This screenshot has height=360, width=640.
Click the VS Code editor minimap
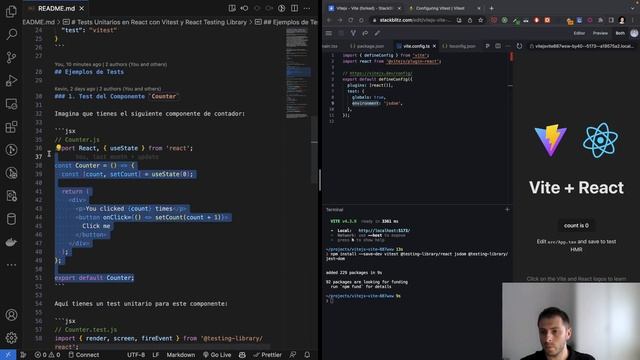(x=298, y=73)
